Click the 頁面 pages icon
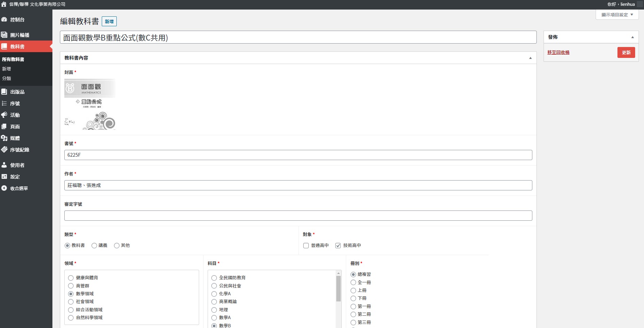 click(4, 126)
